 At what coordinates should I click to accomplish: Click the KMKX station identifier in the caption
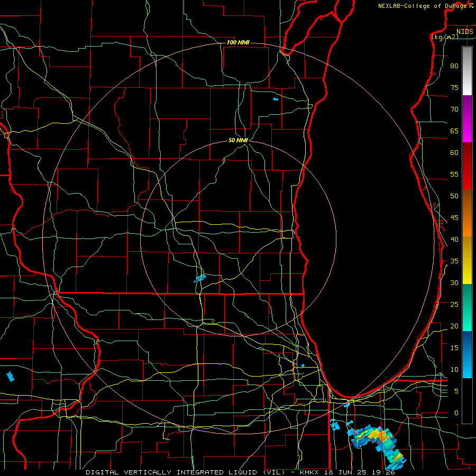pyautogui.click(x=309, y=472)
